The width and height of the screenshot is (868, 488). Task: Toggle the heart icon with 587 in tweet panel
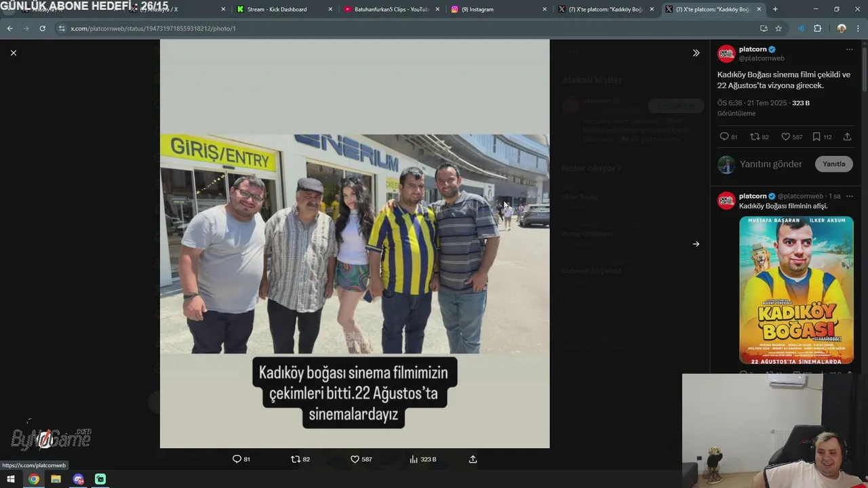(785, 137)
